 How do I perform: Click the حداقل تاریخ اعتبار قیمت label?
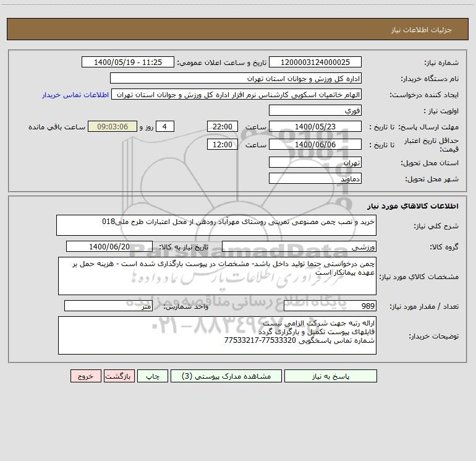[x=431, y=145]
